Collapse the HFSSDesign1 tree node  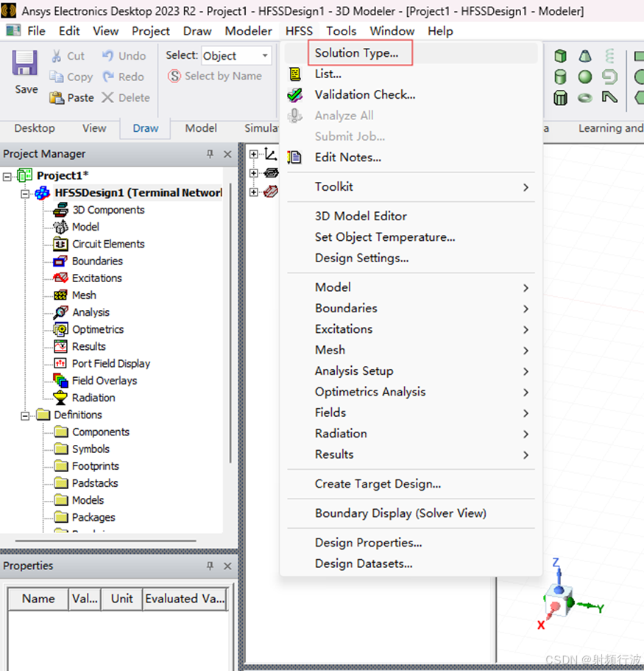pos(25,194)
